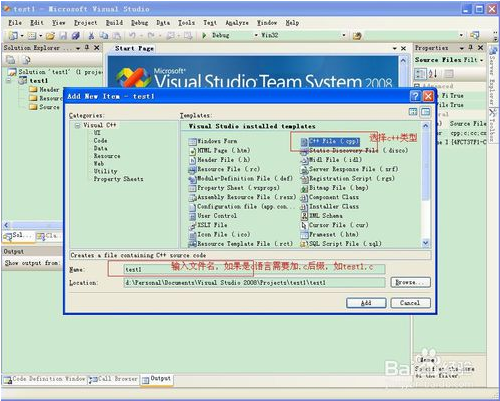
Task: Click the New Project toolbar icon
Action: [13, 35]
